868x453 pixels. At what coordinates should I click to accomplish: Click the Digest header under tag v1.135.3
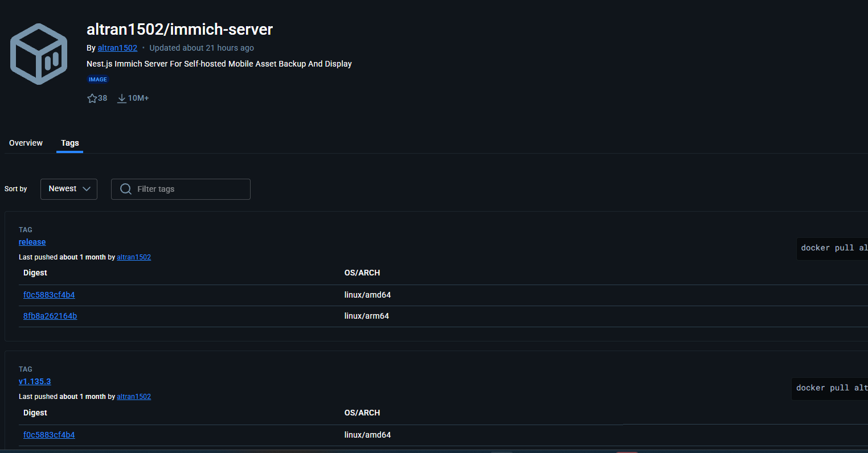pyautogui.click(x=35, y=413)
